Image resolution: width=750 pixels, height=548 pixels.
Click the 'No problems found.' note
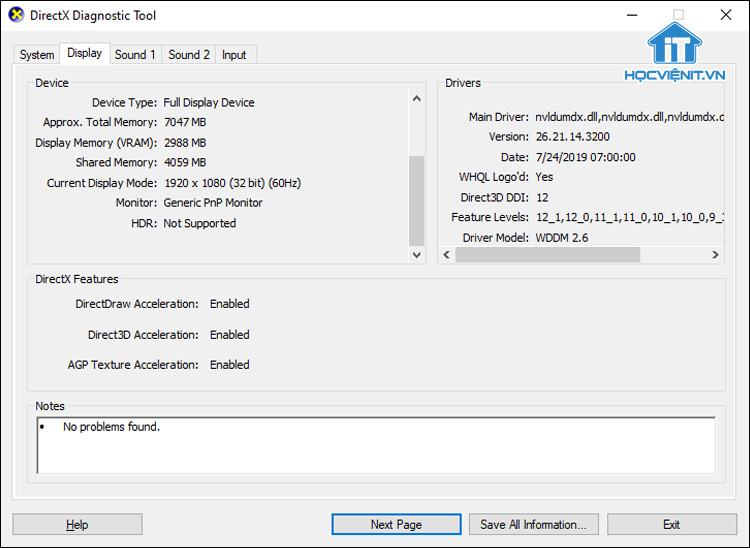point(111,427)
